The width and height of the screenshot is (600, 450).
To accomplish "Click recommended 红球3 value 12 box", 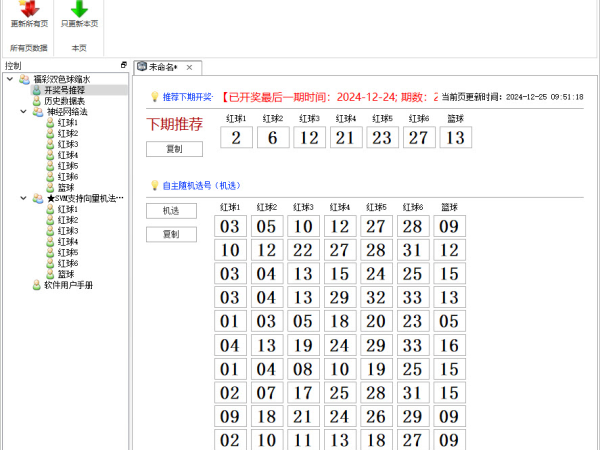I will (310, 137).
